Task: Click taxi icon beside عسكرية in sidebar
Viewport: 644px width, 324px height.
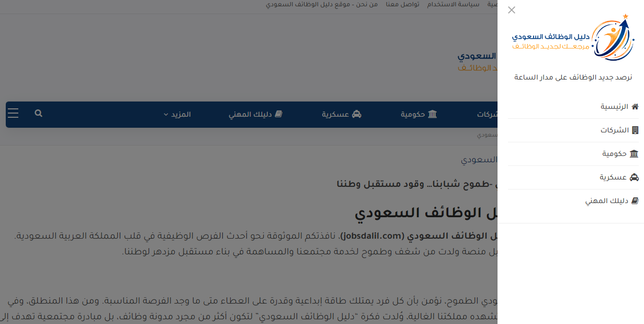Action: coord(635,177)
